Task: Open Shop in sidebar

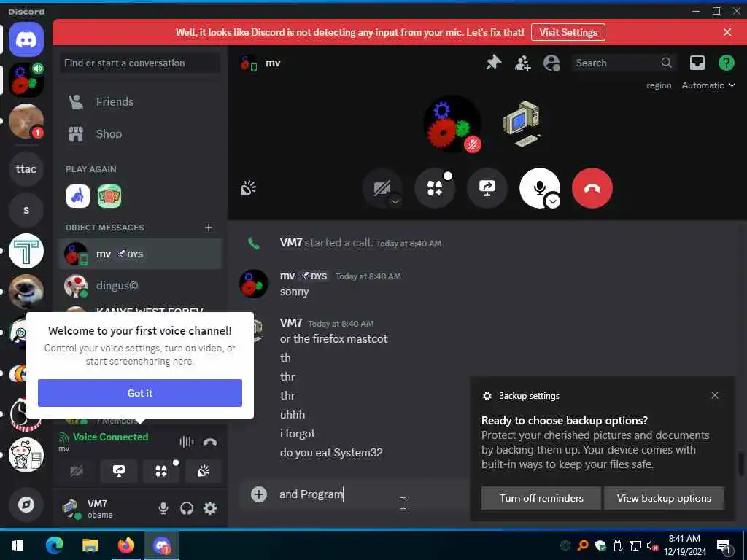Action: click(x=140, y=134)
